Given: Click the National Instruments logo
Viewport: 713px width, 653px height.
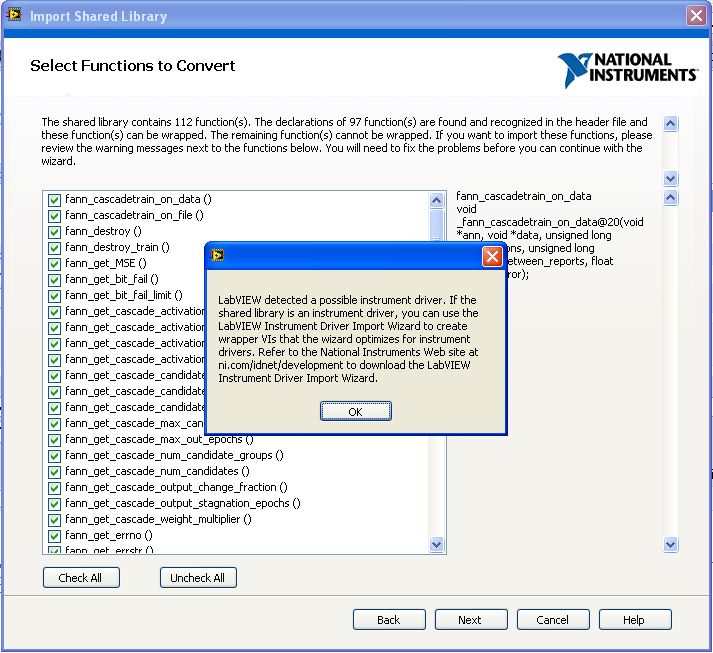Looking at the screenshot, I should 628,69.
